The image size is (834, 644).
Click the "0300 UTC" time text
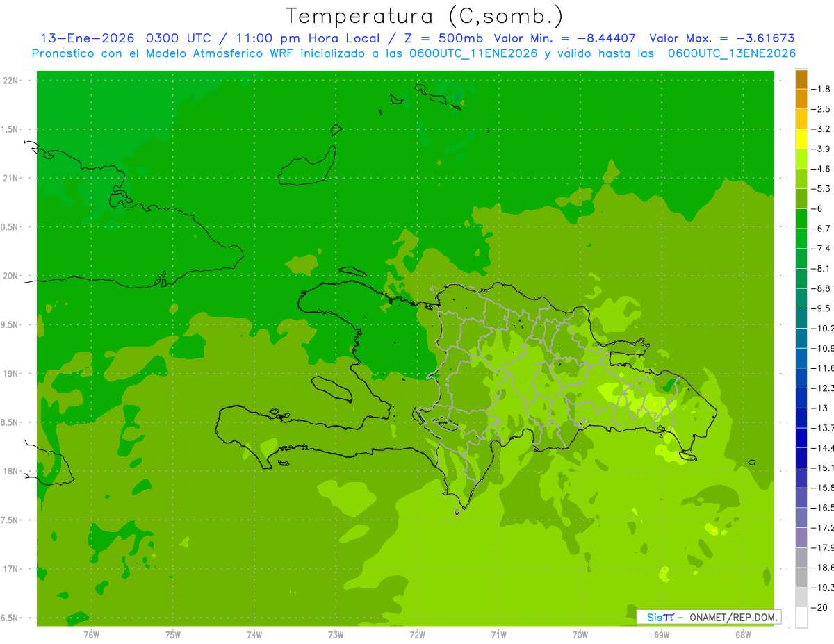click(x=179, y=38)
